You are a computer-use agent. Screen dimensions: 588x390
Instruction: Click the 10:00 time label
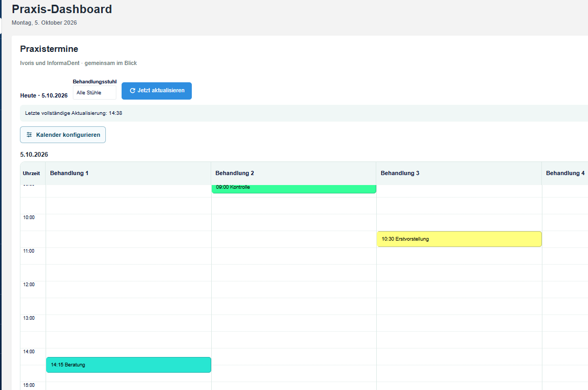click(x=29, y=218)
